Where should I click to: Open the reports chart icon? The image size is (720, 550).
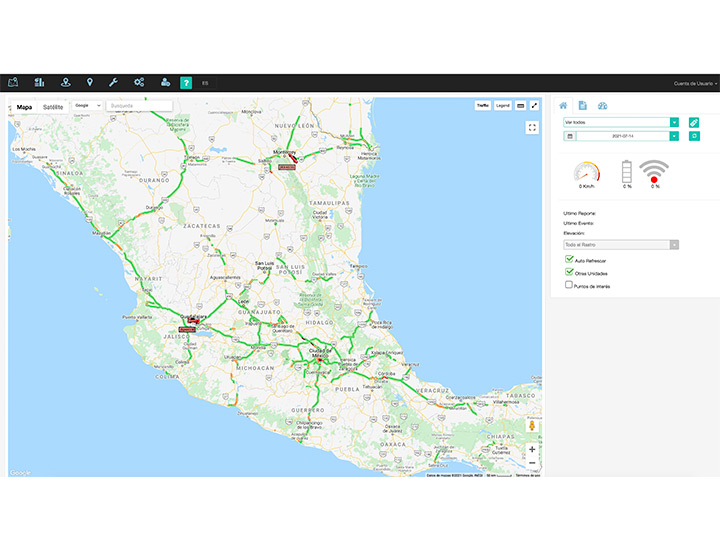tap(39, 82)
